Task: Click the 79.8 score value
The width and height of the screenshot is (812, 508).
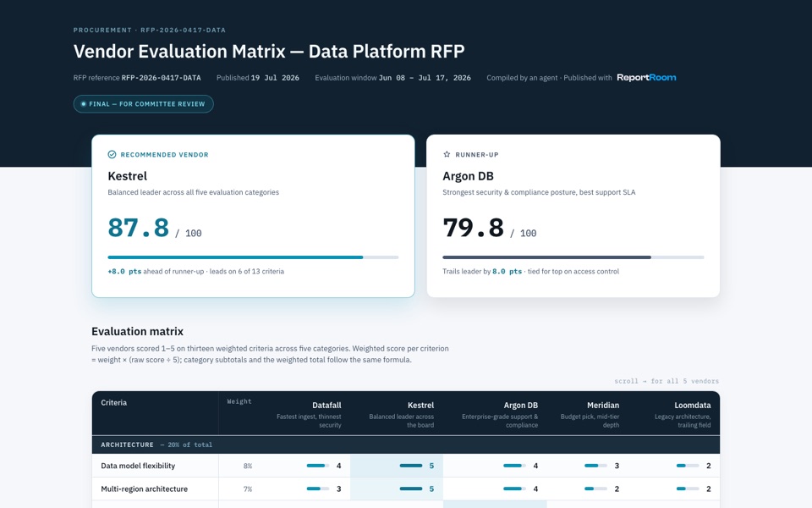Action: point(474,228)
